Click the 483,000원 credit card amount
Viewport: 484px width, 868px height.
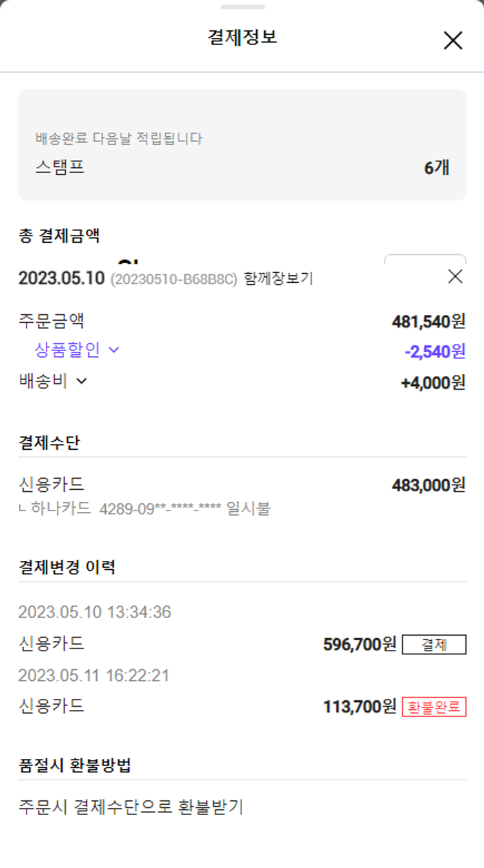point(429,485)
